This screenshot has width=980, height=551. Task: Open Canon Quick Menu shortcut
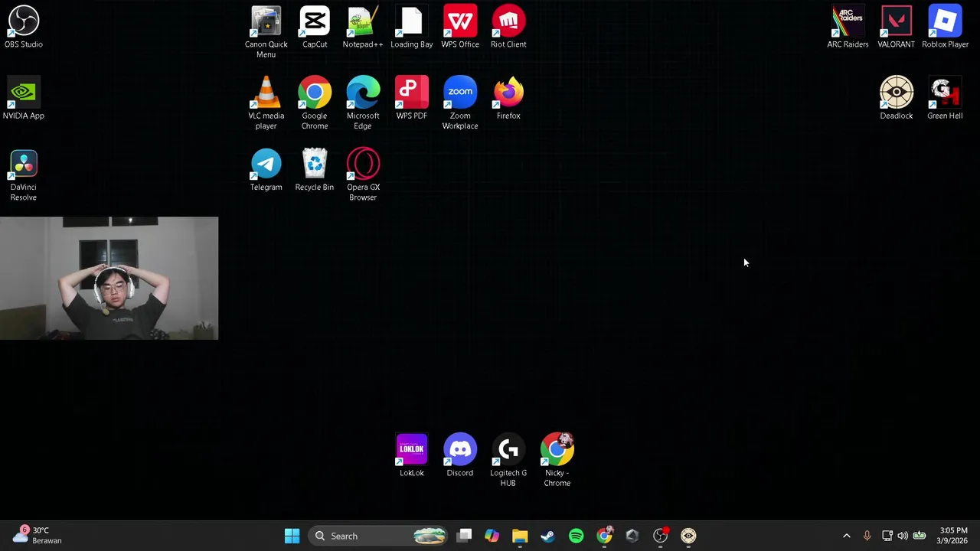[x=266, y=32]
